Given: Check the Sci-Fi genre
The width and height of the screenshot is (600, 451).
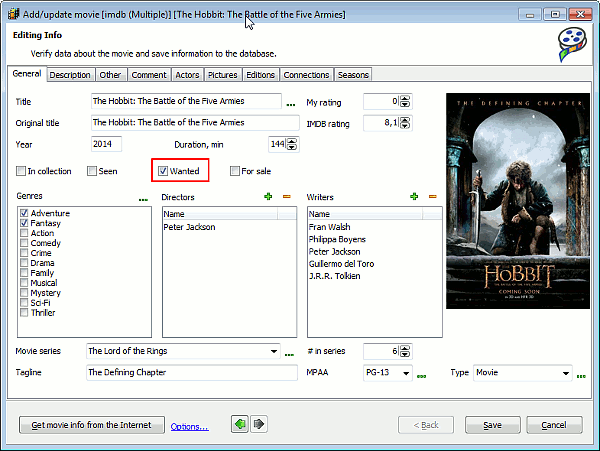Looking at the screenshot, I should (24, 303).
